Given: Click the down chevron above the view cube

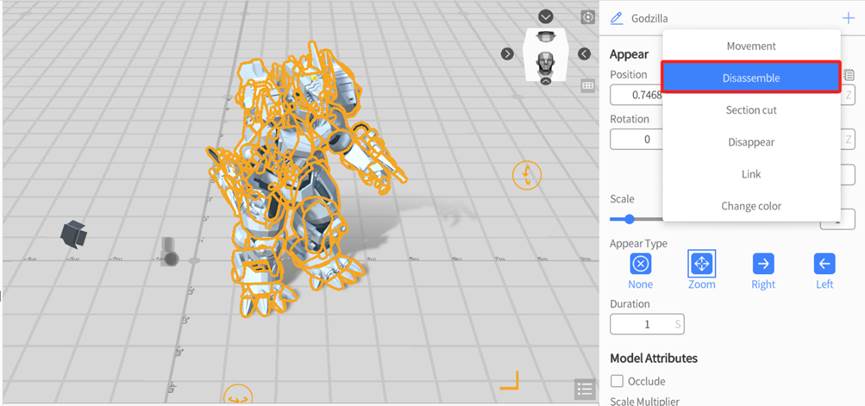Looking at the screenshot, I should point(546,17).
